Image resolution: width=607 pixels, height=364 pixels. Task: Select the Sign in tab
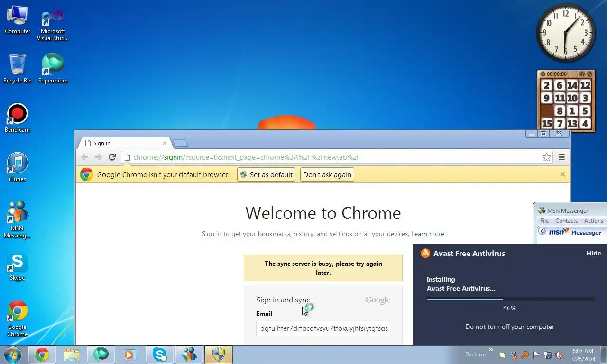(x=124, y=143)
